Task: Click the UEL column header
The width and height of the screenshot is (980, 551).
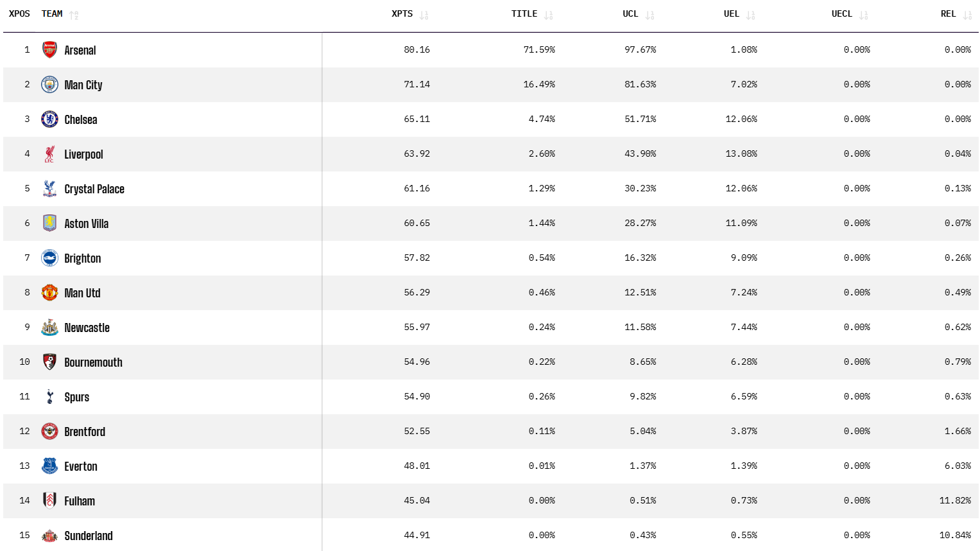Action: pos(732,14)
